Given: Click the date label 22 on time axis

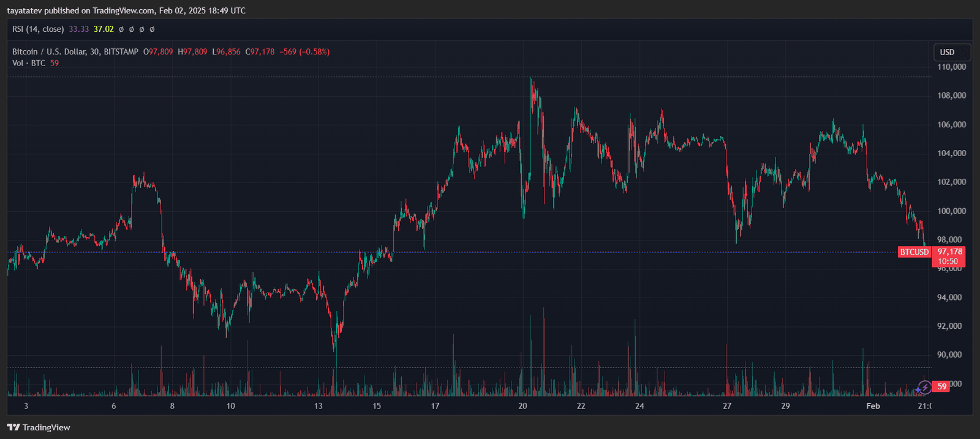Looking at the screenshot, I should tap(581, 406).
